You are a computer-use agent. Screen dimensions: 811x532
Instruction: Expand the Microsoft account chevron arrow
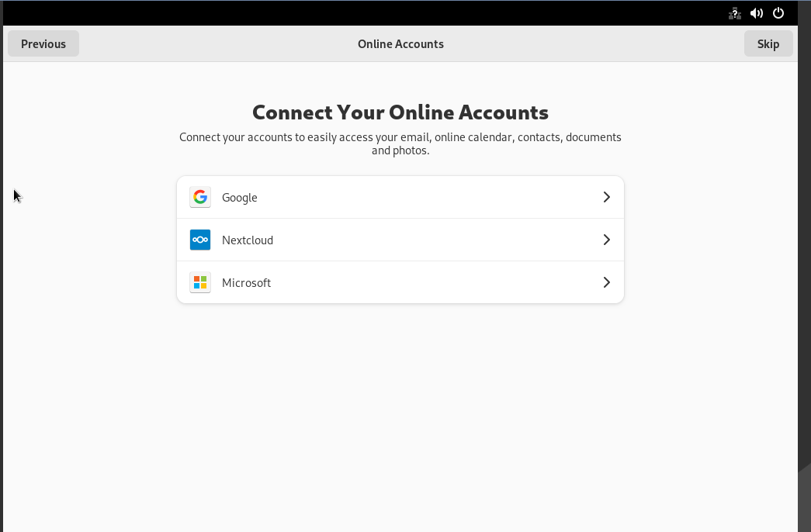pyautogui.click(x=607, y=282)
